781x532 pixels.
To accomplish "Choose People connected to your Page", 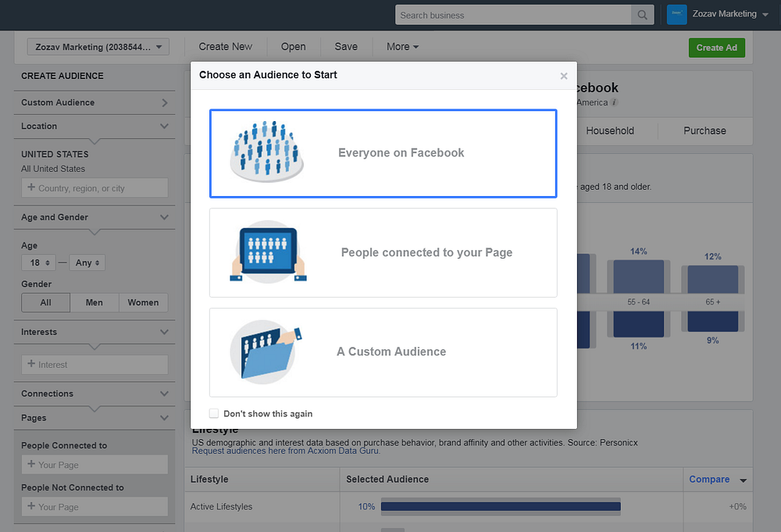I will click(x=383, y=252).
